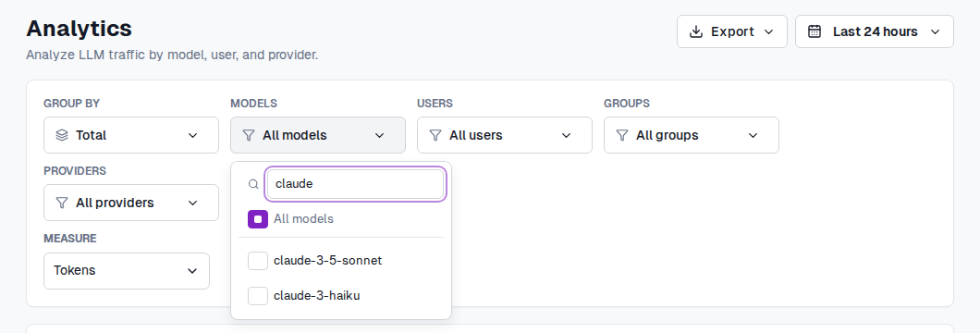The height and width of the screenshot is (333, 980).
Task: Select the claude-3-5-sonnet model label
Action: coord(327,261)
